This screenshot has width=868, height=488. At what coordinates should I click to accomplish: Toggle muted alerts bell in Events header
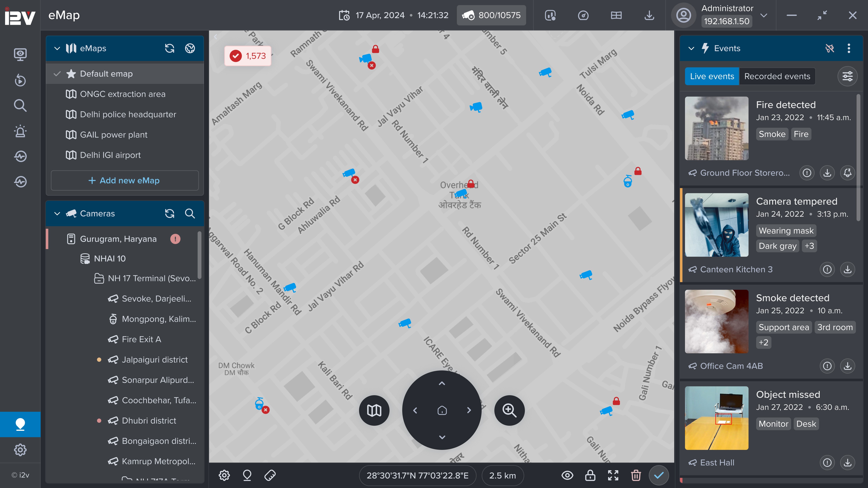(830, 48)
